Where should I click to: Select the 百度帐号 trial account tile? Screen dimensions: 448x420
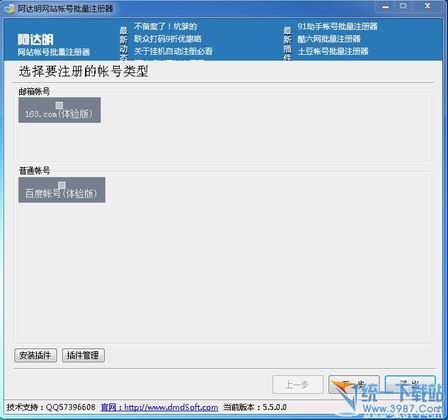point(62,190)
